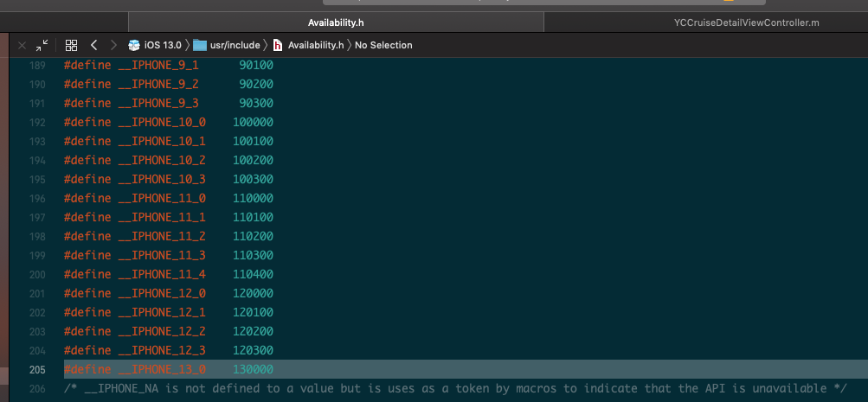The image size is (868, 402).
Task: Open the No Selection symbol menu
Action: point(383,45)
